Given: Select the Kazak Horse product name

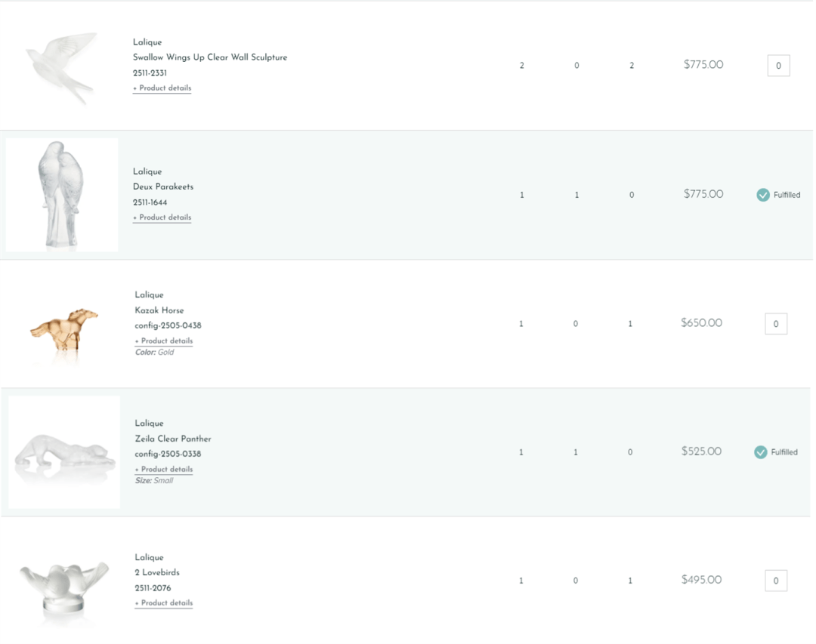Looking at the screenshot, I should click(x=159, y=310).
